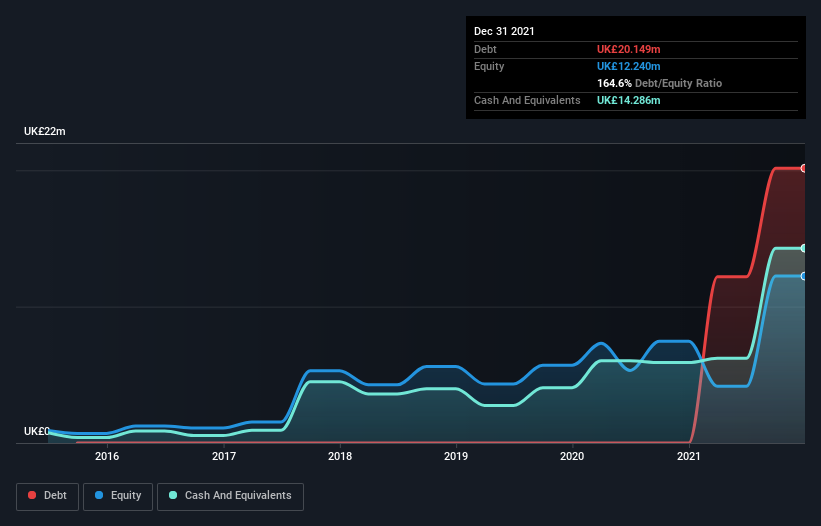The width and height of the screenshot is (821, 526).
Task: Click the teal Cash endpoint marker
Action: tap(804, 248)
